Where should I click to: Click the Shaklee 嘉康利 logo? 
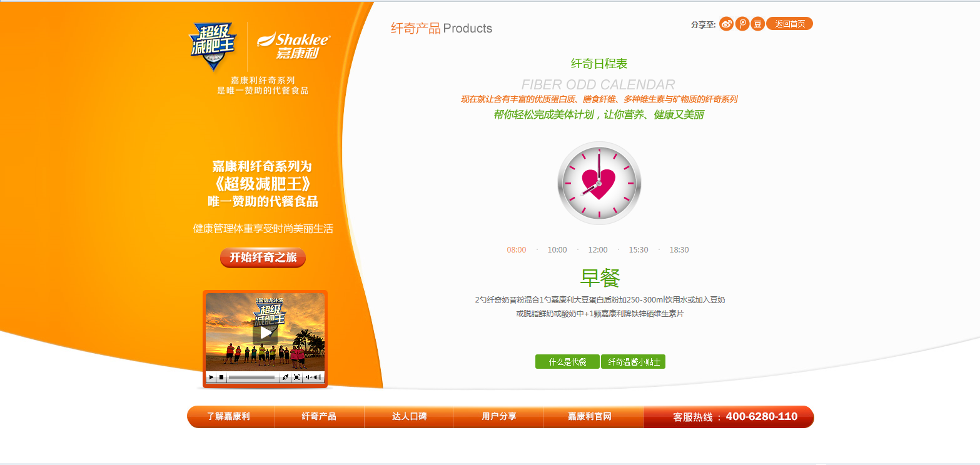(294, 46)
